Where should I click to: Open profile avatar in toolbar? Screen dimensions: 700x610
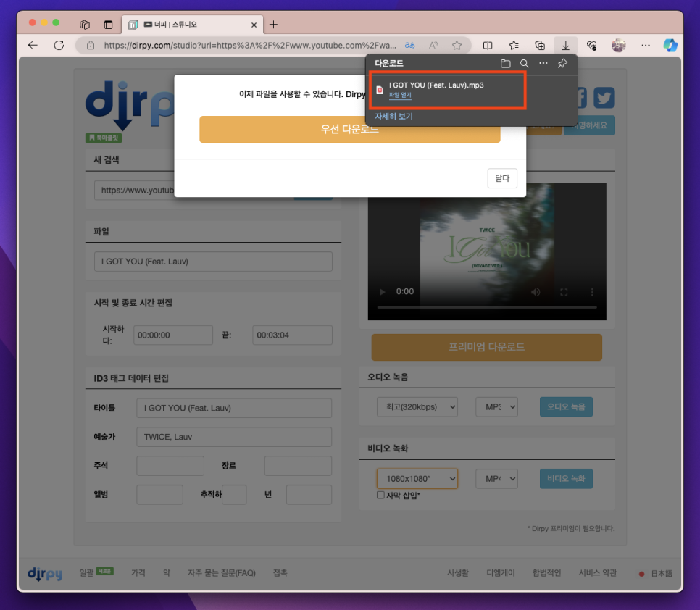[618, 45]
